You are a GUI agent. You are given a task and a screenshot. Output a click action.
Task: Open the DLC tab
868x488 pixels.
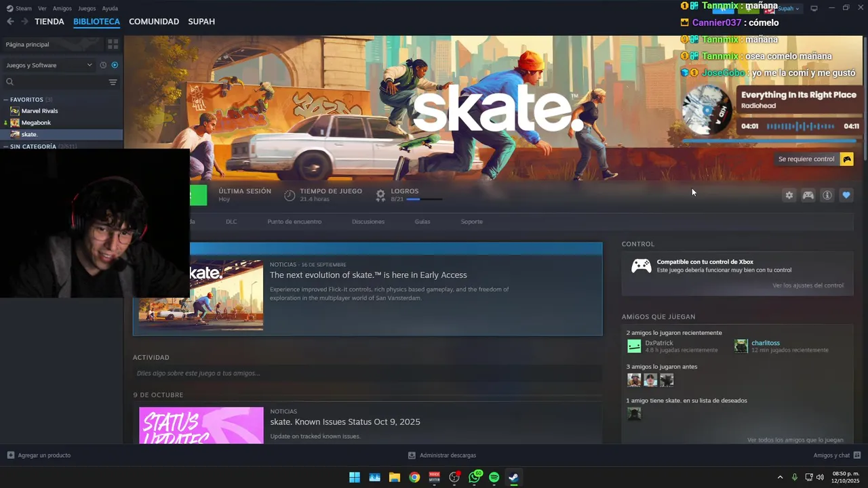[231, 222]
